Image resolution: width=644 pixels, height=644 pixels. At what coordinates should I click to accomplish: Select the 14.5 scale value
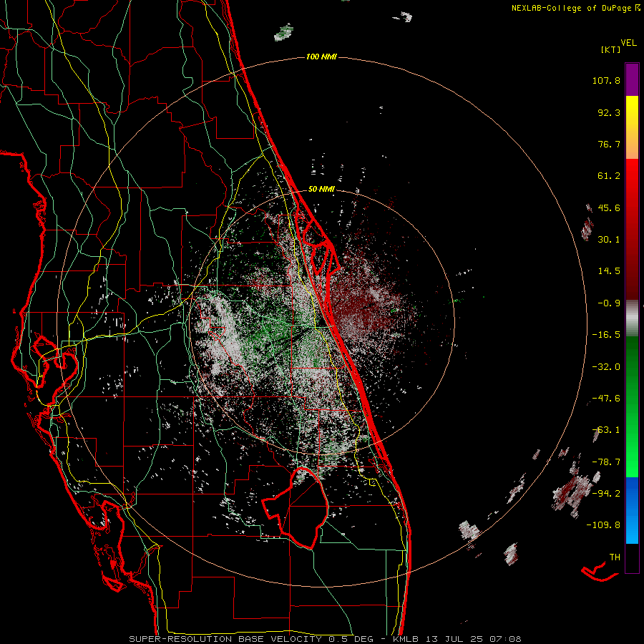[x=609, y=271]
